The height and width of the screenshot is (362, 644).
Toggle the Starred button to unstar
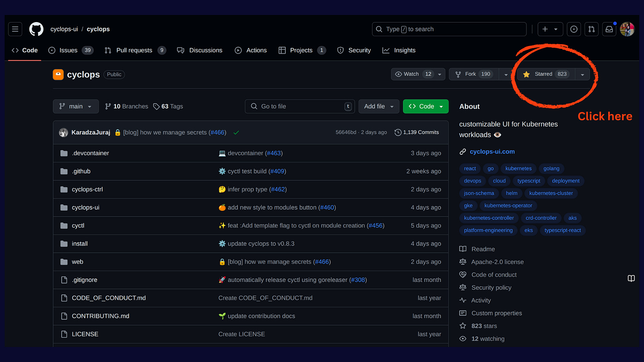click(x=546, y=74)
